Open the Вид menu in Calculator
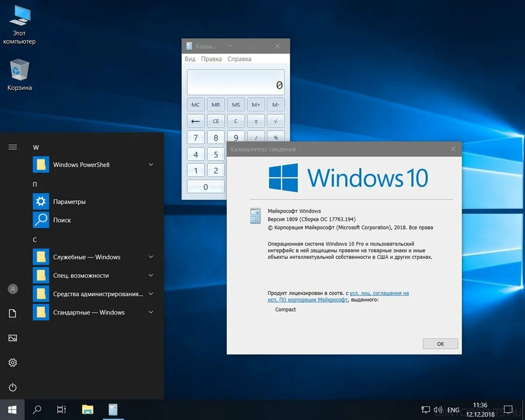The width and height of the screenshot is (525, 420). coord(190,59)
